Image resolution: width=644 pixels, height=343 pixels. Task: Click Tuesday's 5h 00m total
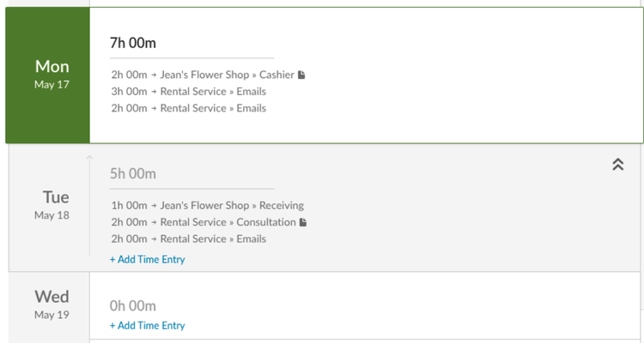pyautogui.click(x=133, y=174)
